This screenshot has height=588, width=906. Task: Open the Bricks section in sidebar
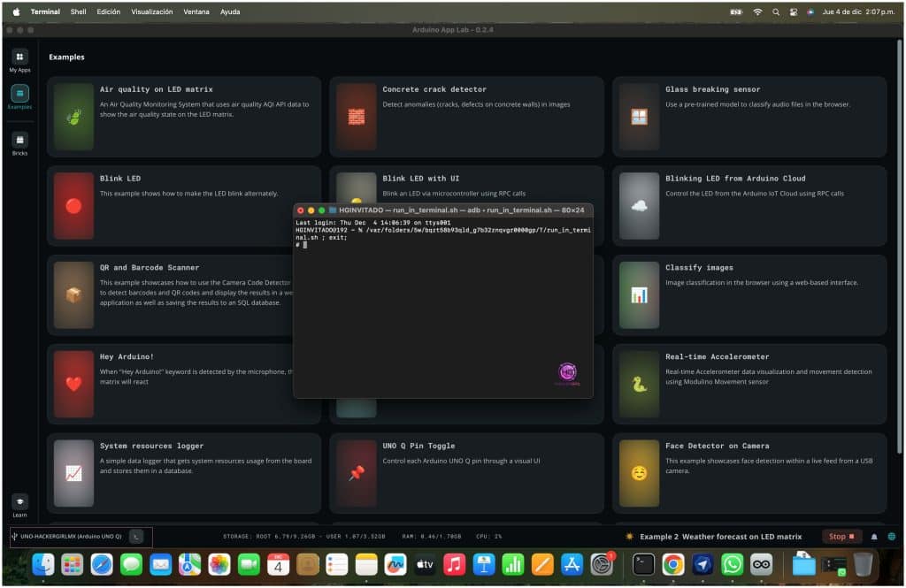coord(19,143)
